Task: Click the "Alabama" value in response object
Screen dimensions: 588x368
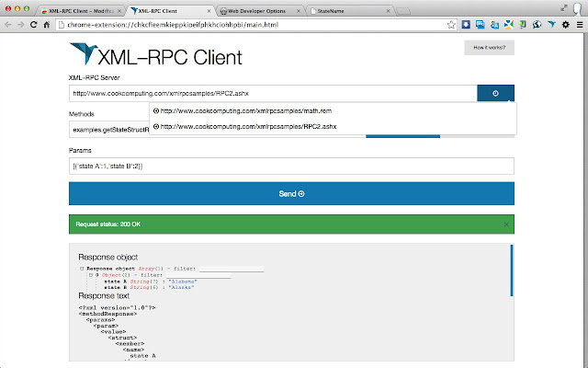Action: (x=183, y=282)
